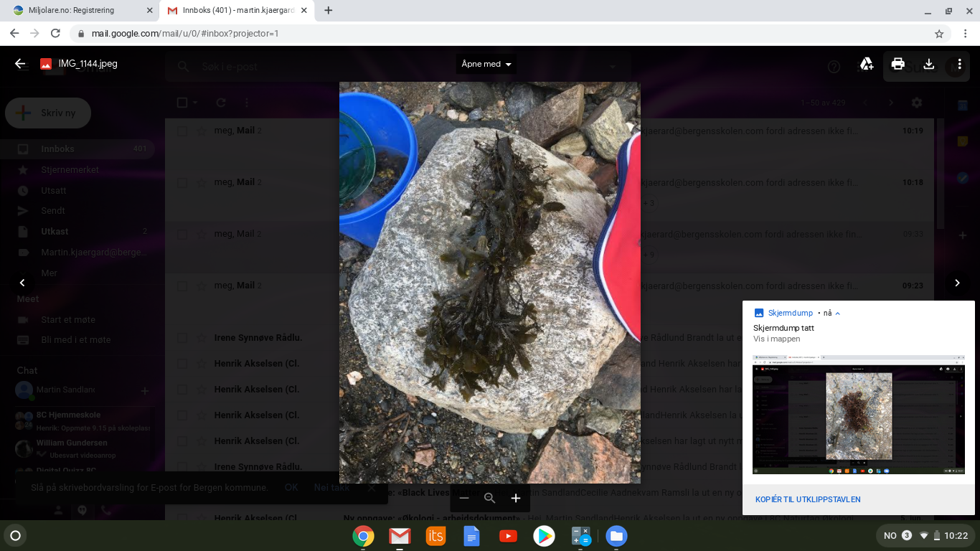Screen dimensions: 980x551
Task: Star the 10:18 'meg, Mail' email
Action: (202, 183)
